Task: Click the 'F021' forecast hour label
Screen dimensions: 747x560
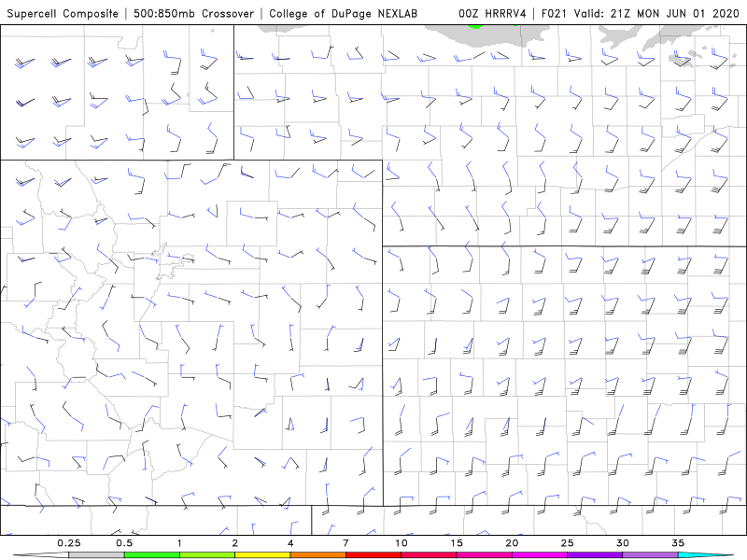Action: [x=554, y=13]
